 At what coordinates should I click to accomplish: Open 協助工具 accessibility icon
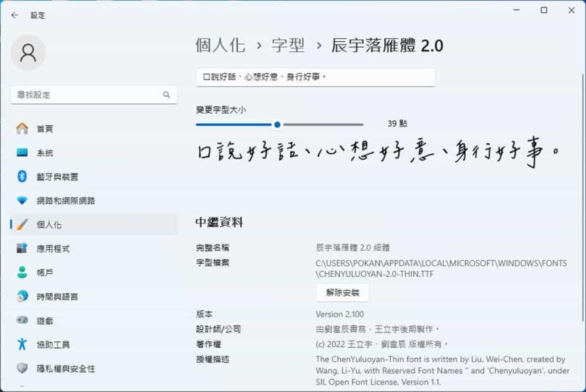[x=22, y=344]
